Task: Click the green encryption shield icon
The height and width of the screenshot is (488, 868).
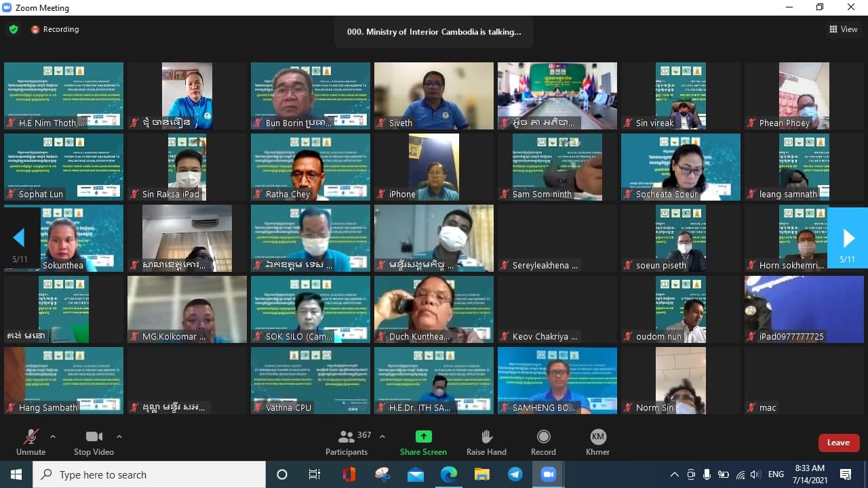Action: pos(13,29)
